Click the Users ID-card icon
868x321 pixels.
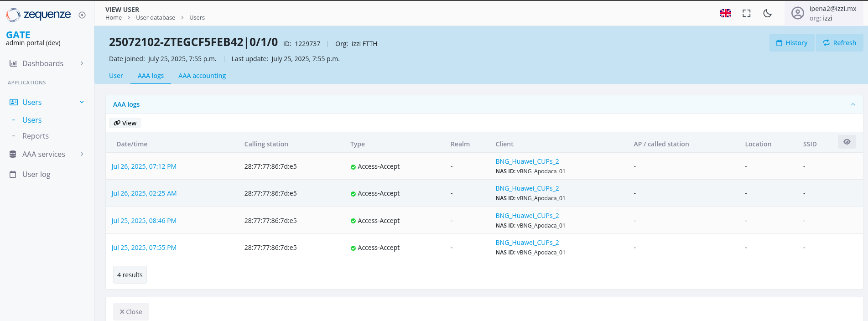pyautogui.click(x=14, y=102)
